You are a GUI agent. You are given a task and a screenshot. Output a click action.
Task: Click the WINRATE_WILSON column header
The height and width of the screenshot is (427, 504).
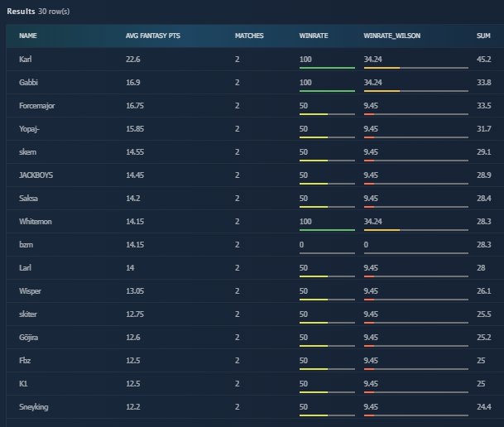tap(392, 36)
